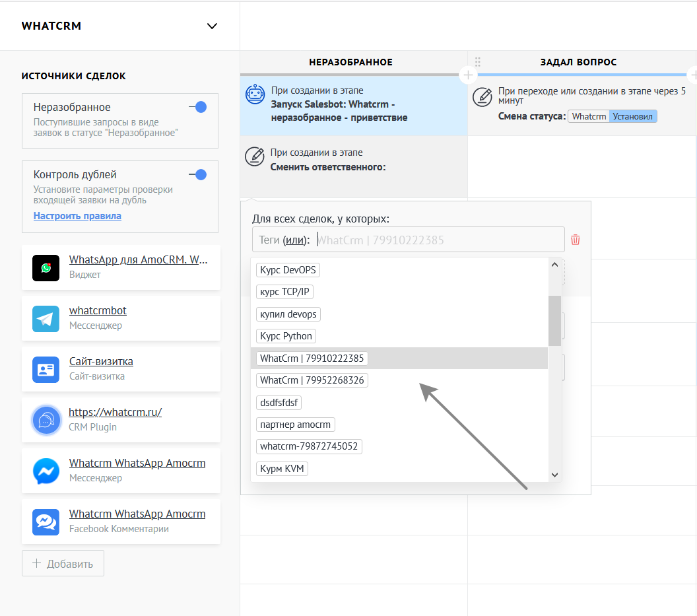
Task: Click the Salesbot robot trigger icon
Action: click(x=255, y=94)
